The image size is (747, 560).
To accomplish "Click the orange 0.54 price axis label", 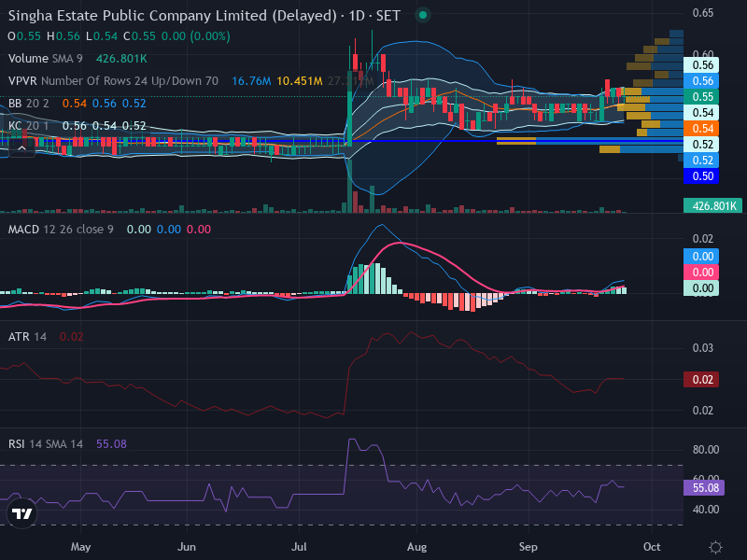I will 701,129.
